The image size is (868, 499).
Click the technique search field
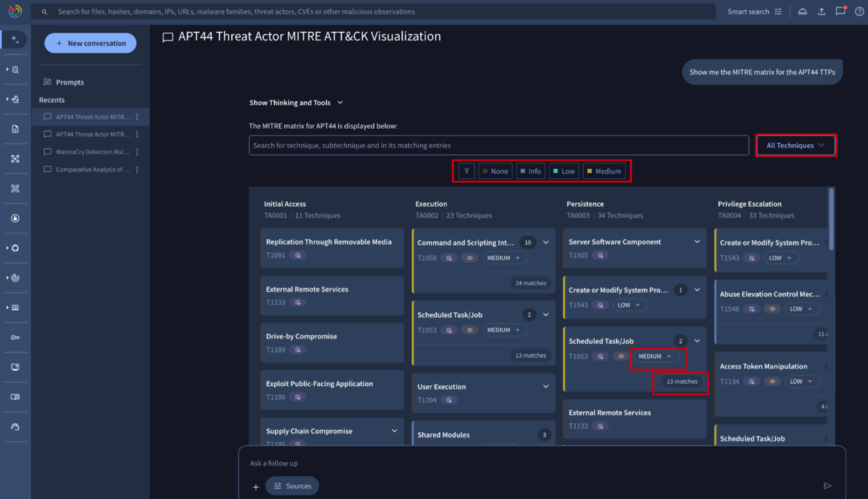click(x=498, y=145)
